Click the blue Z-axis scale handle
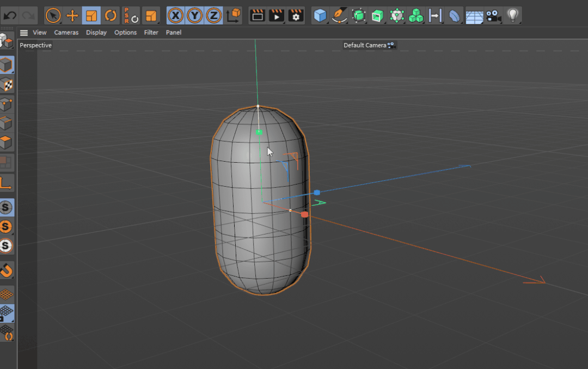Image resolution: width=588 pixels, height=369 pixels. pyautogui.click(x=317, y=192)
